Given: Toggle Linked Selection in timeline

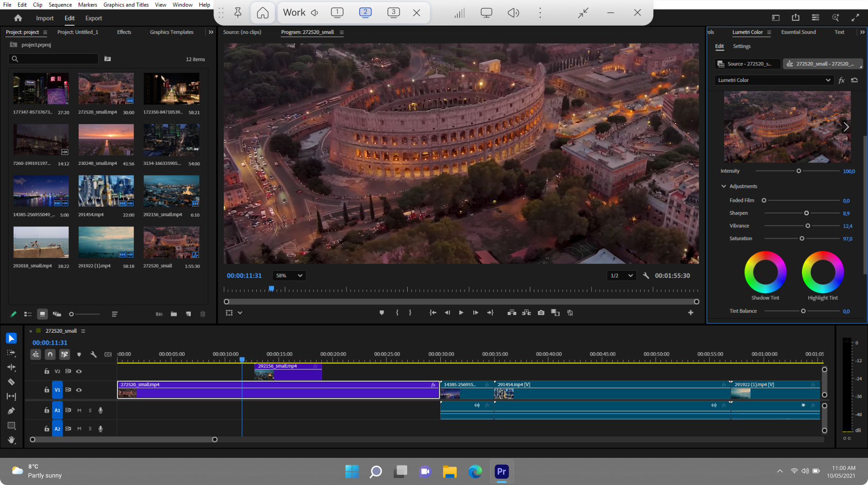Looking at the screenshot, I should coord(65,355).
